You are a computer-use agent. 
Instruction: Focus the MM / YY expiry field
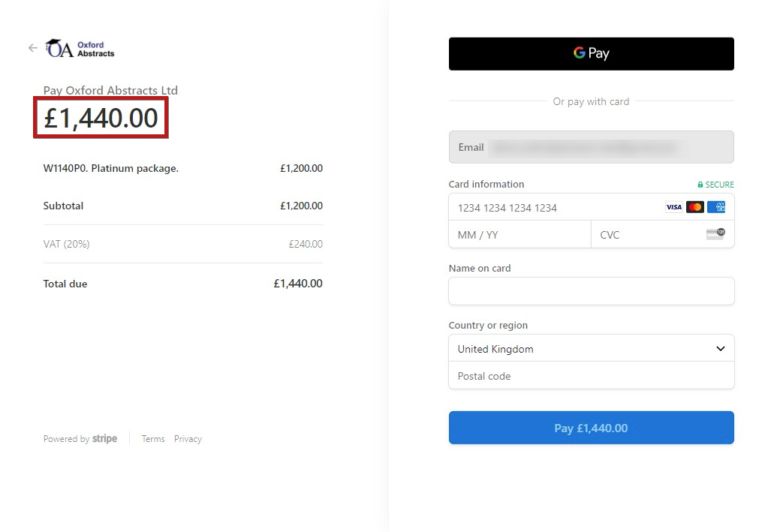520,234
